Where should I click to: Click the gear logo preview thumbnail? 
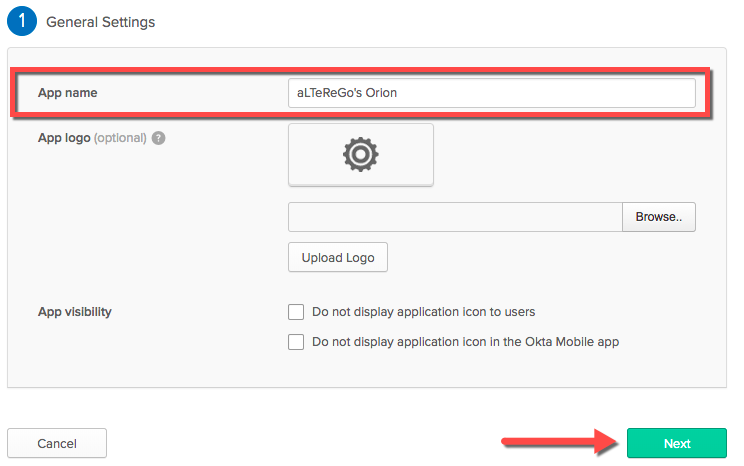pyautogui.click(x=361, y=155)
